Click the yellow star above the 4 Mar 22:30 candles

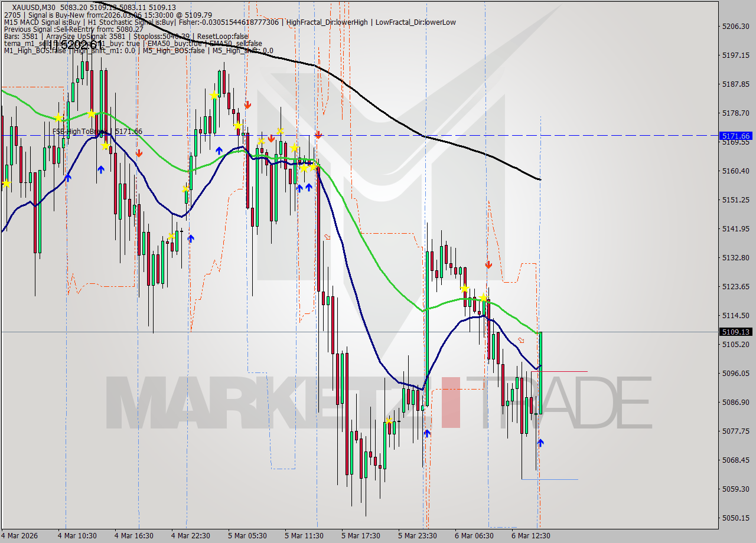pos(185,188)
